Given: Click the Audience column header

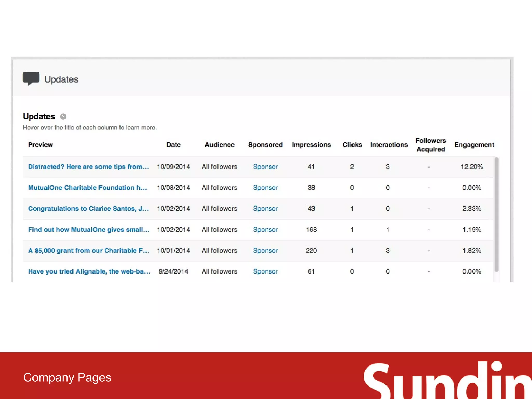Looking at the screenshot, I should pos(220,145).
